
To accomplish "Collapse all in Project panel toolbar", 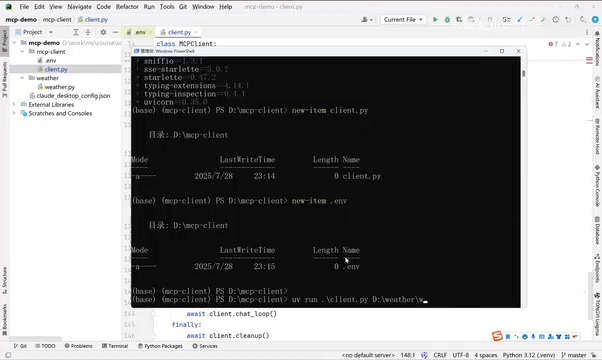I will pyautogui.click(x=88, y=32).
